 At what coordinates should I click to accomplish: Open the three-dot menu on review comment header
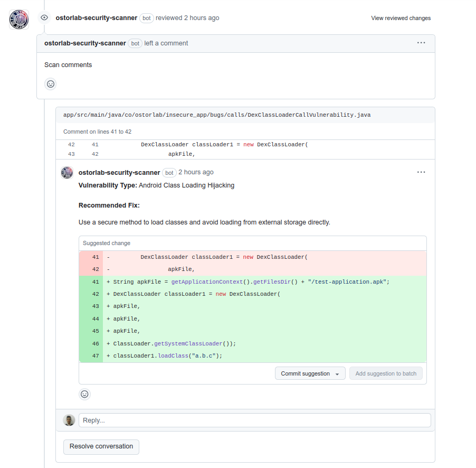[421, 43]
